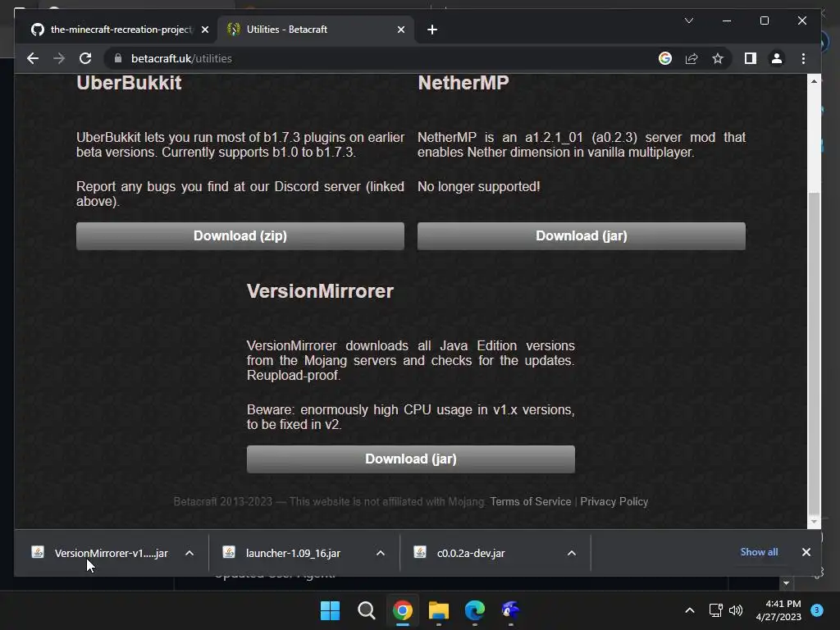Screen dimensions: 840x630
Task: Bookmark this page with the star
Action: click(x=718, y=58)
